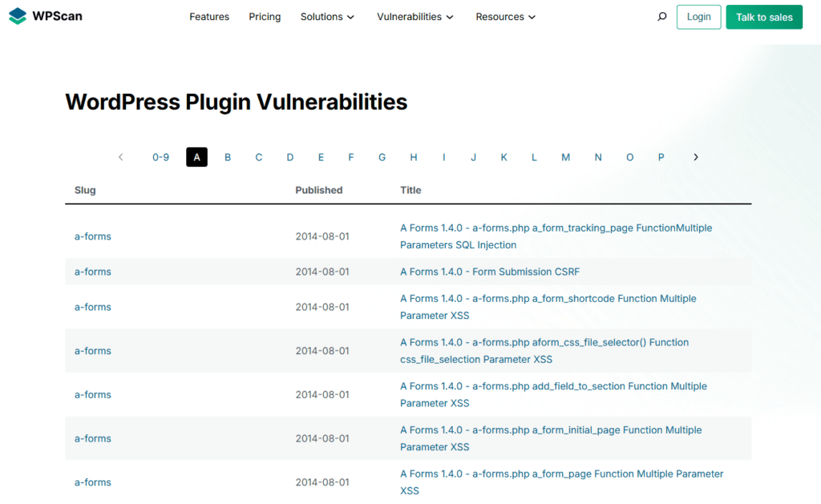Click the Slug column header
Viewport: 821px width, 504px height.
tap(85, 190)
